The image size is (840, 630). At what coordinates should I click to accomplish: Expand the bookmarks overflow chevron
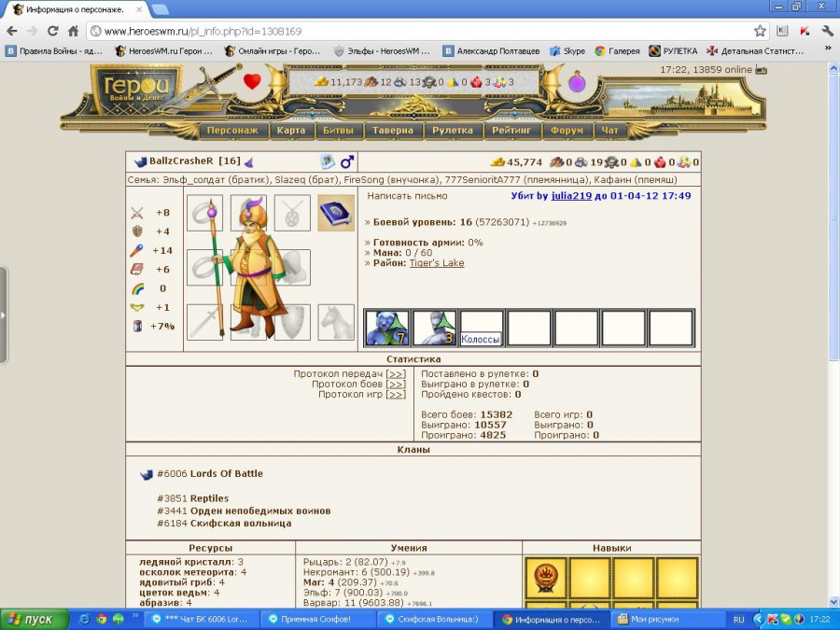(x=829, y=49)
